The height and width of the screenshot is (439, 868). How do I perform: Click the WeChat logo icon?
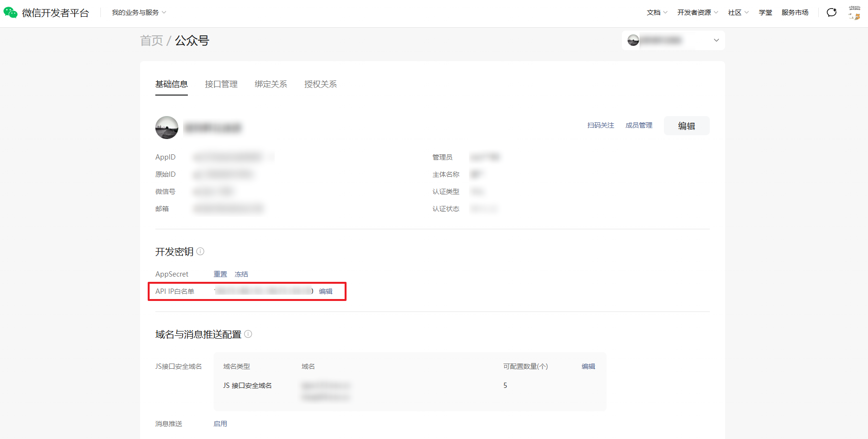coord(11,12)
